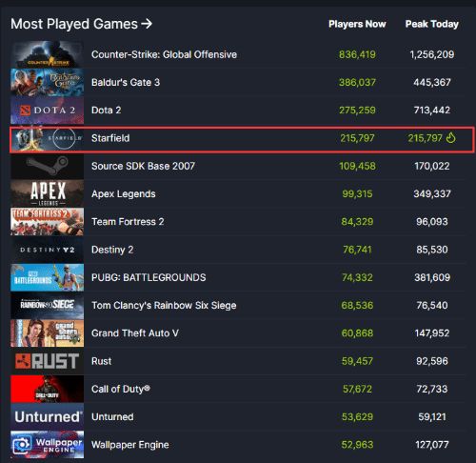Click the Steam logo for Source SDK Base 2007
Screen dimensions: 476x463
pyautogui.click(x=48, y=166)
